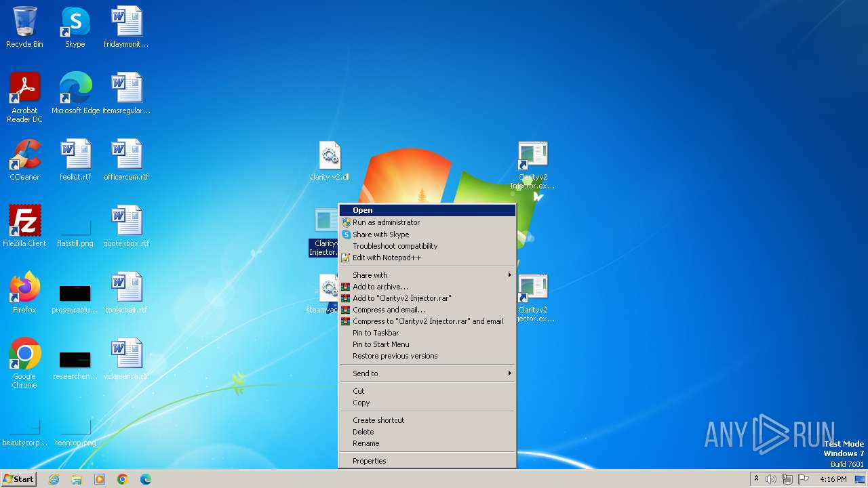Screen dimensions: 868x488
Task: Choose Open in the context menu
Action: tap(427, 210)
